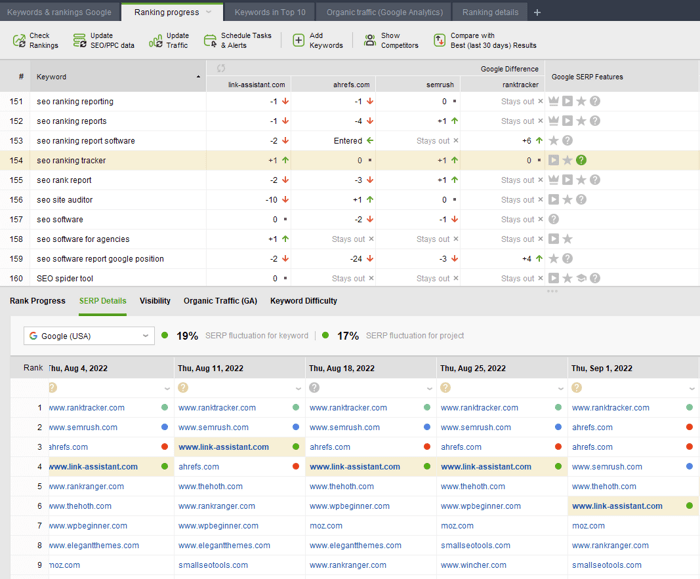This screenshot has height=579, width=700.
Task: Open the Ranking progress tab dropdown arrow
Action: (x=208, y=12)
